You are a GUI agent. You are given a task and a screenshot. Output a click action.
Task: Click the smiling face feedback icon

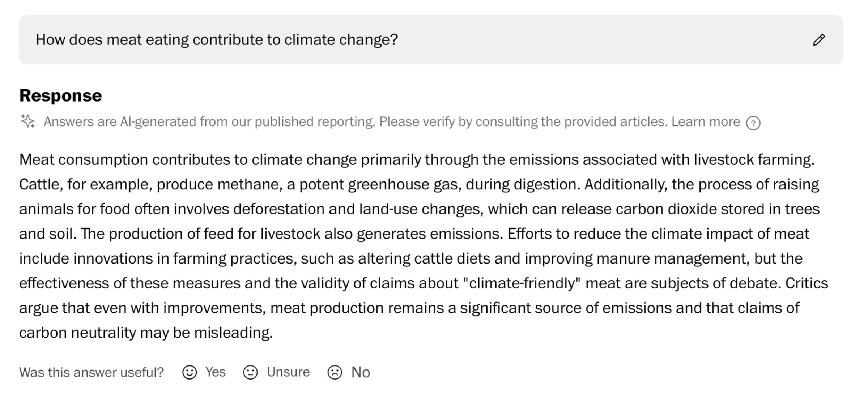coord(190,372)
